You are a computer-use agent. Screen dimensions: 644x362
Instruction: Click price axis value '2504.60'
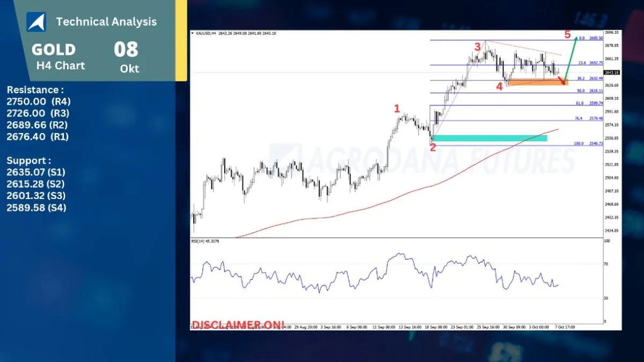click(x=612, y=178)
